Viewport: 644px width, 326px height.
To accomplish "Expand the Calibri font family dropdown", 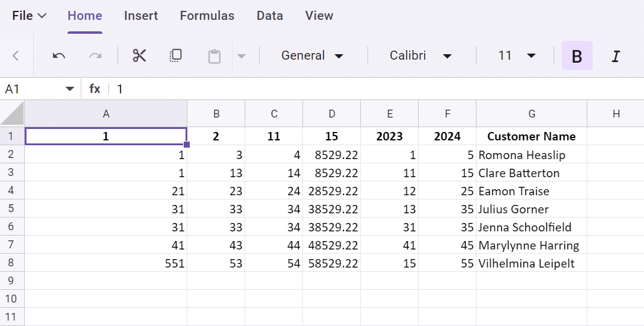I will (420, 56).
